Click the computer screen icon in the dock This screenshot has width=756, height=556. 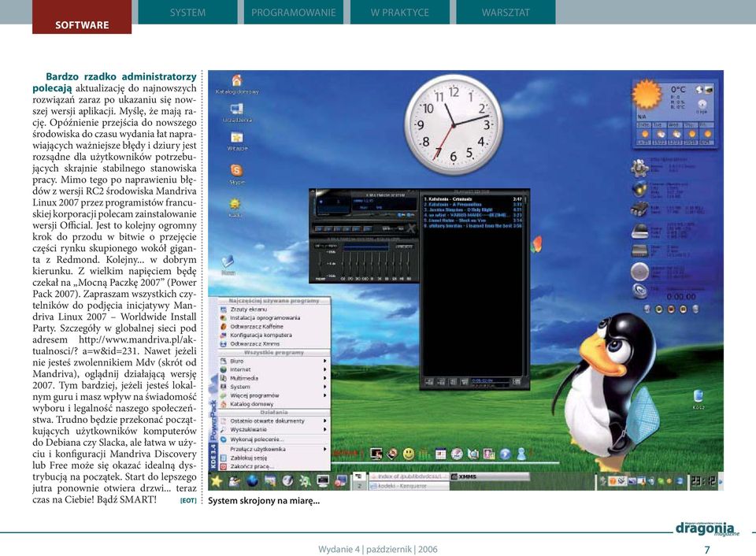click(x=376, y=454)
